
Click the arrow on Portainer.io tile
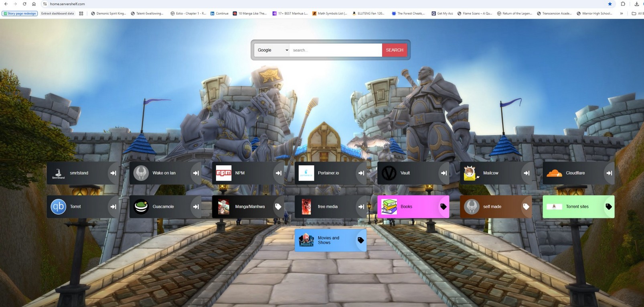point(361,173)
